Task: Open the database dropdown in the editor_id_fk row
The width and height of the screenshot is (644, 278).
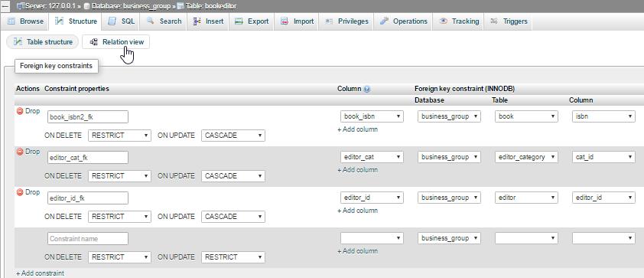Action: (x=449, y=198)
